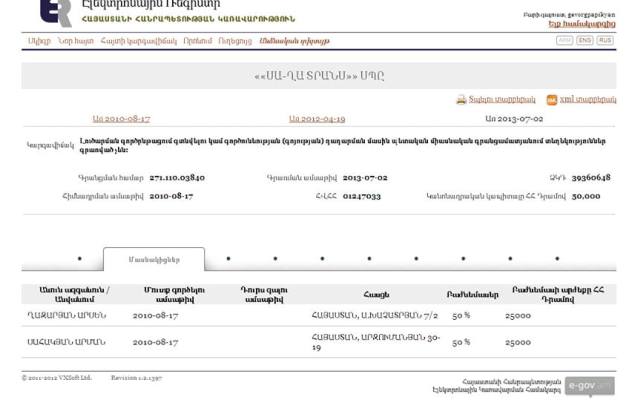The width and height of the screenshot is (640, 400).
Task: Open the 2010-08-17 date version link
Action: [121, 118]
